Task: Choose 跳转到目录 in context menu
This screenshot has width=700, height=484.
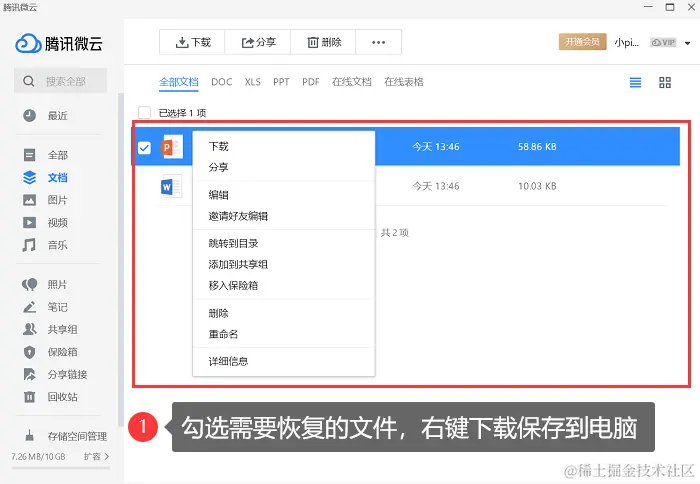Action: [x=283, y=243]
